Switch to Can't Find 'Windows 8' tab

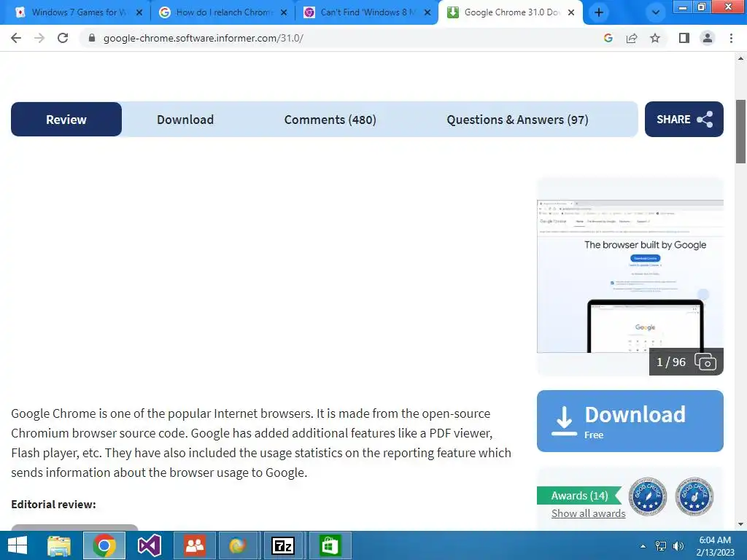(368, 12)
